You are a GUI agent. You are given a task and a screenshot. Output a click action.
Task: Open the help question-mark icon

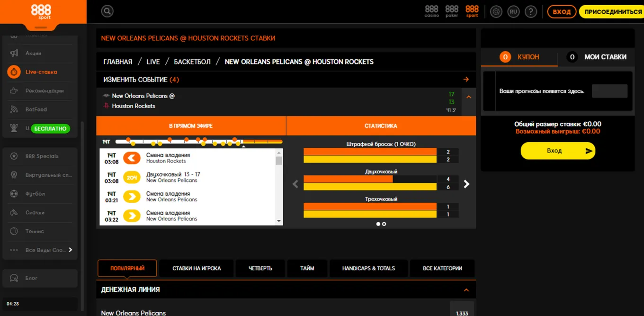[531, 12]
